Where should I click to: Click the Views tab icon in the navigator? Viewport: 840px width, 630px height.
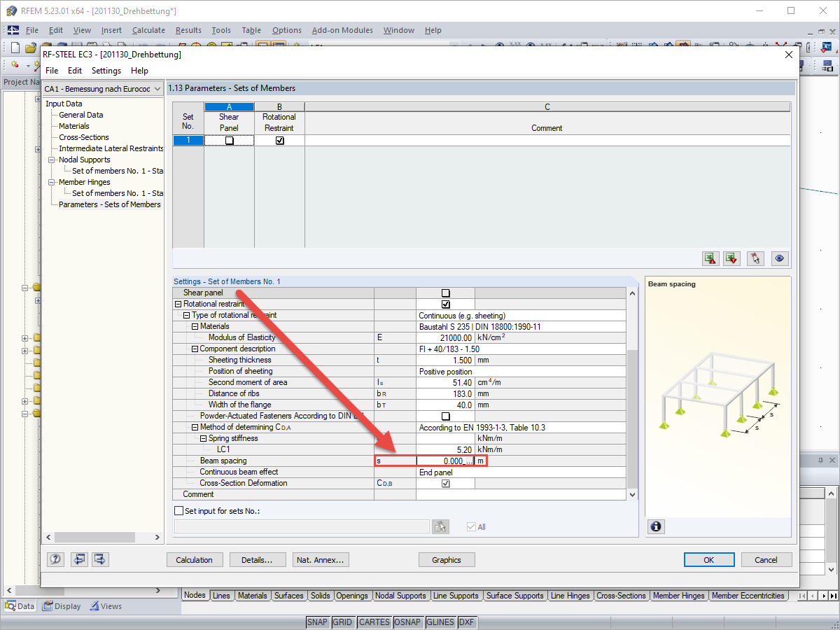pos(94,606)
